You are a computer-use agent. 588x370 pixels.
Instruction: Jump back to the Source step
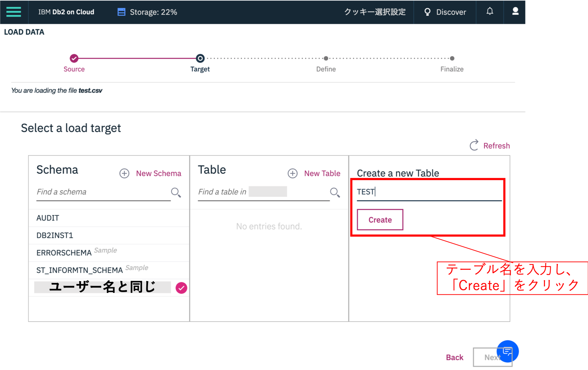74,58
